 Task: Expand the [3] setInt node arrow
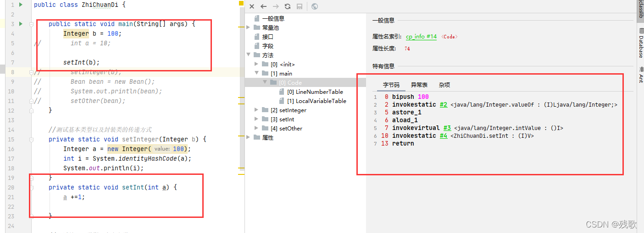pos(256,119)
